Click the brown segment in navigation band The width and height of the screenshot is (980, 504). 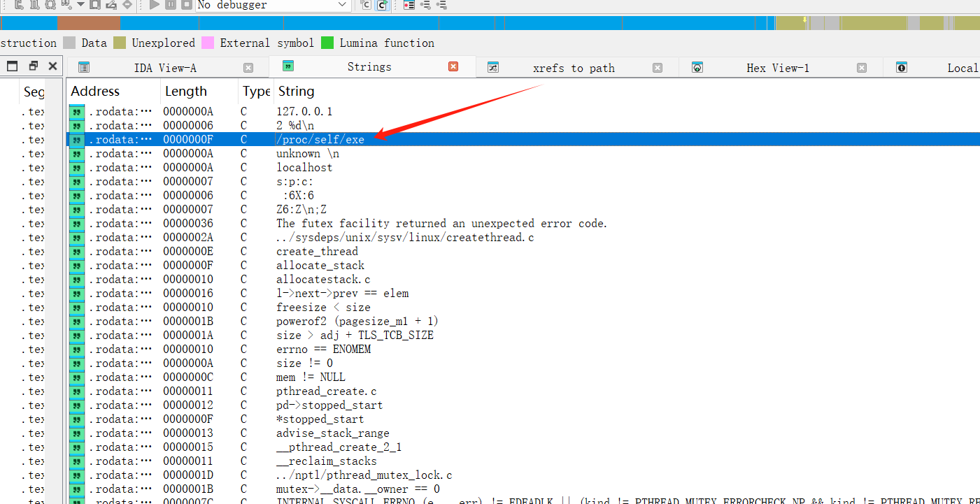click(88, 23)
